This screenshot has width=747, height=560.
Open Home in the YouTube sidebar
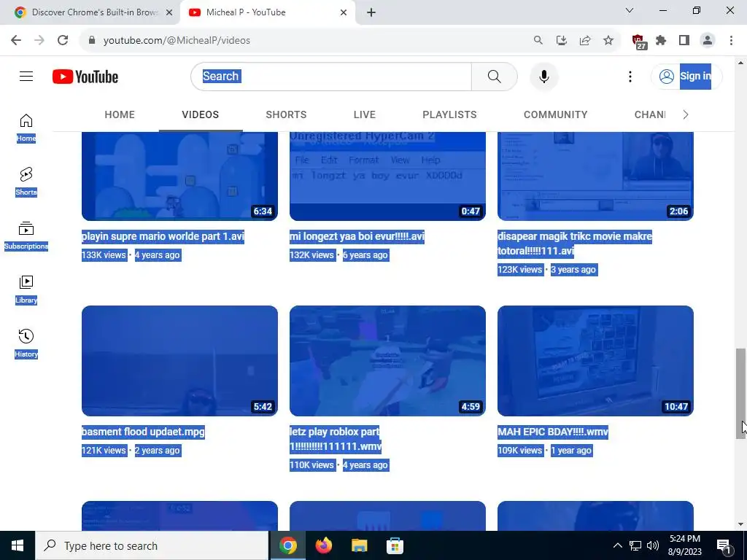[26, 128]
